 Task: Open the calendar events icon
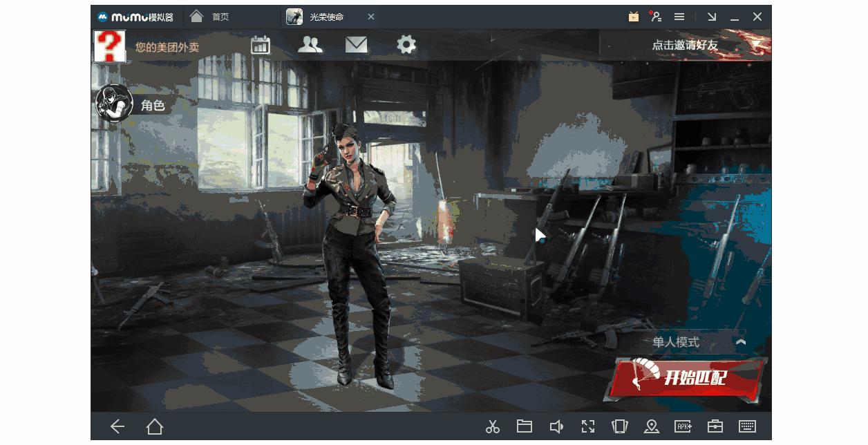click(x=260, y=46)
